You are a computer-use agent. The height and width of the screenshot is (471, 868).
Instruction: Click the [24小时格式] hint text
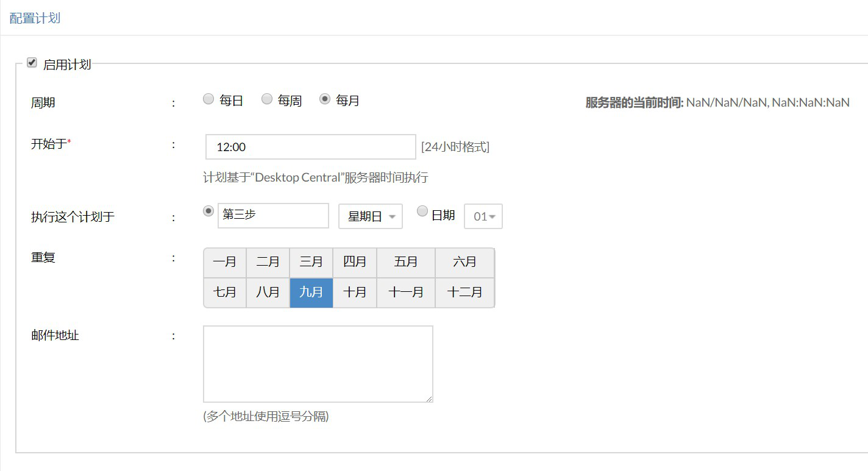pos(455,147)
